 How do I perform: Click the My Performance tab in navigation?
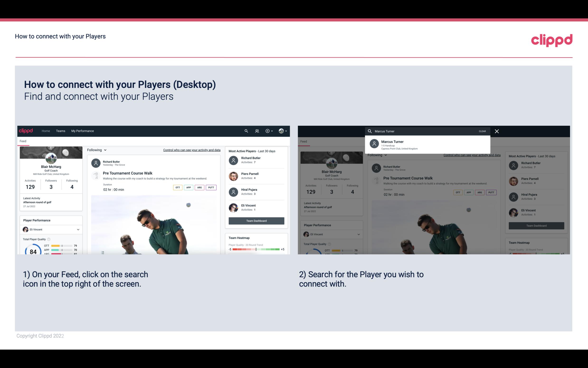(x=83, y=131)
